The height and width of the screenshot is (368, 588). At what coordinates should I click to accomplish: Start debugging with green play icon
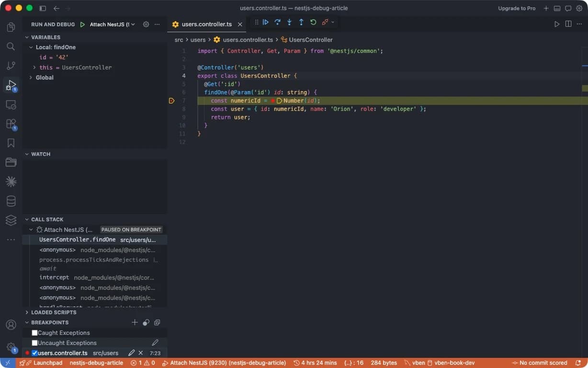click(x=82, y=24)
